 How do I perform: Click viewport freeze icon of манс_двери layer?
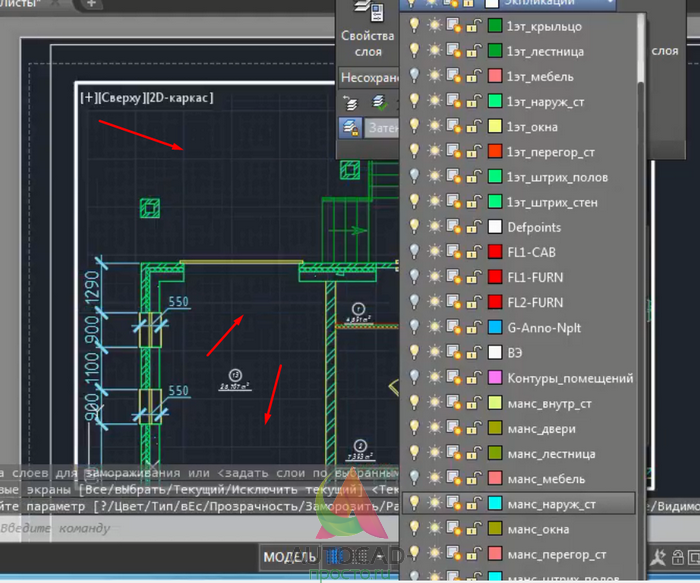[x=454, y=428]
